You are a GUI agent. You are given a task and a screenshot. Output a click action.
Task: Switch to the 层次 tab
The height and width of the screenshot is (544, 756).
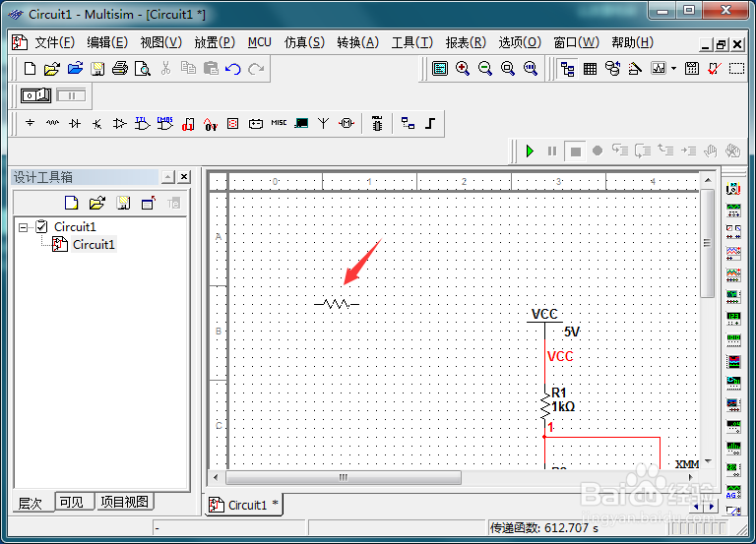pos(30,504)
